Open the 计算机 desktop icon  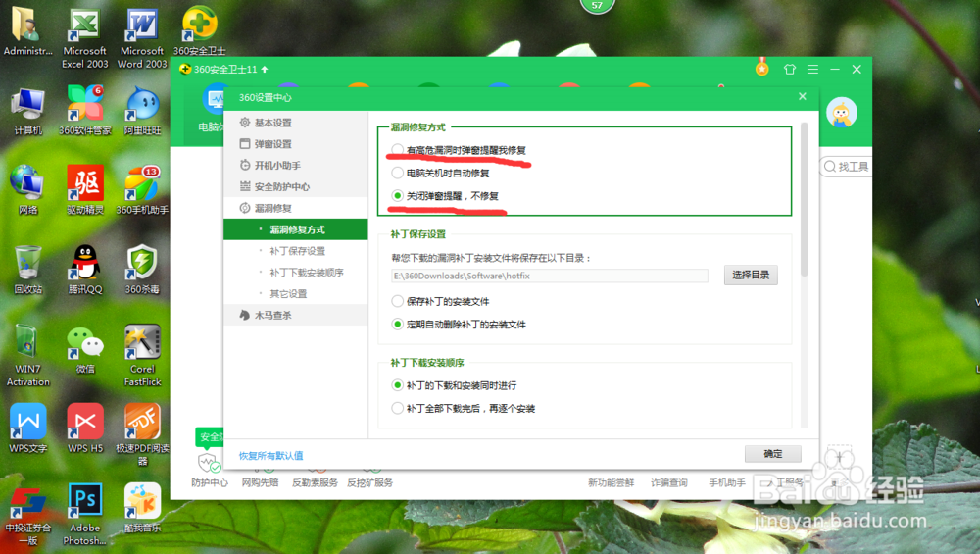click(27, 112)
